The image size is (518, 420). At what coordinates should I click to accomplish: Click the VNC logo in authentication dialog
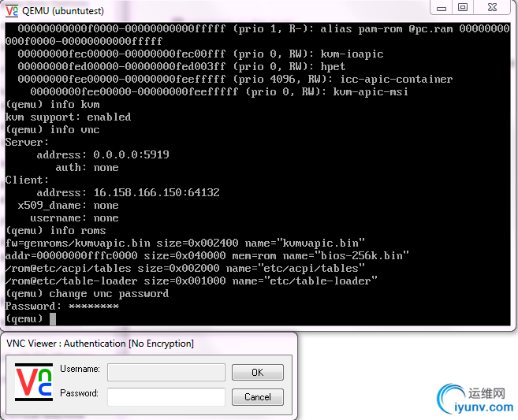(34, 382)
